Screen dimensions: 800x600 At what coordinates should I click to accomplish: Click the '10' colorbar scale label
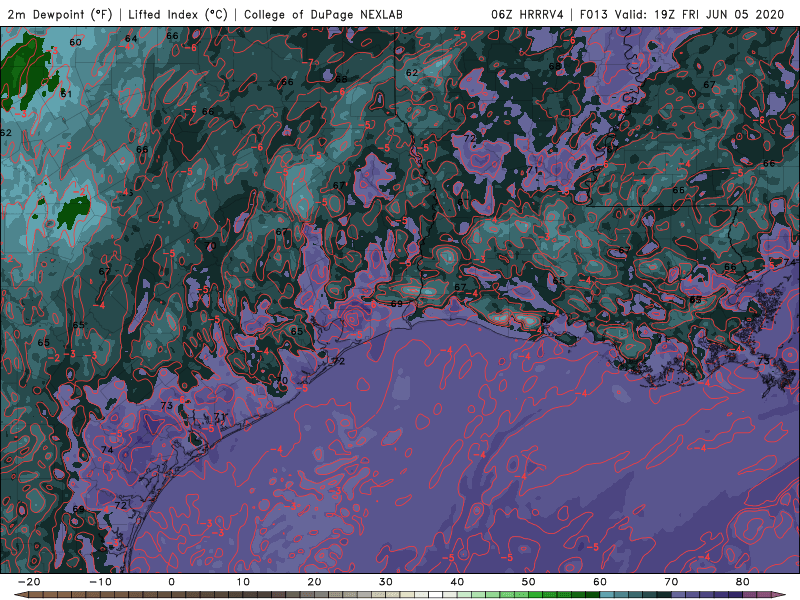tap(243, 582)
